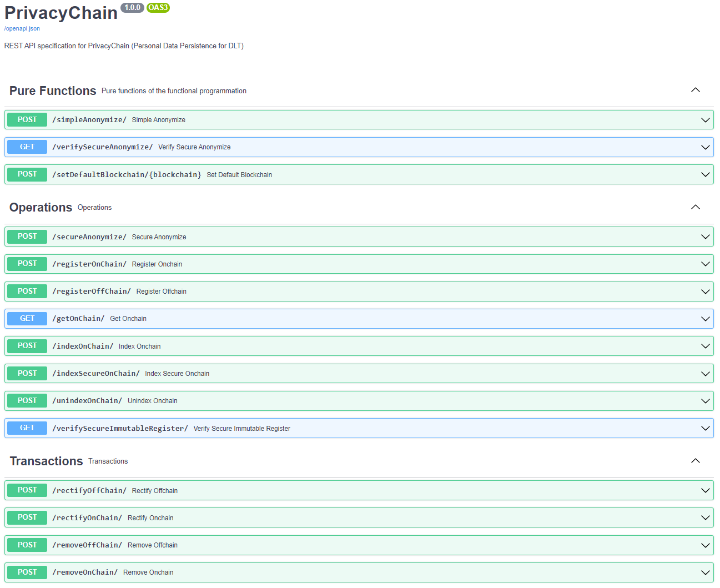Click the GET badge on /getOnChain/
Screen dimensions: 720x588
click(x=27, y=318)
